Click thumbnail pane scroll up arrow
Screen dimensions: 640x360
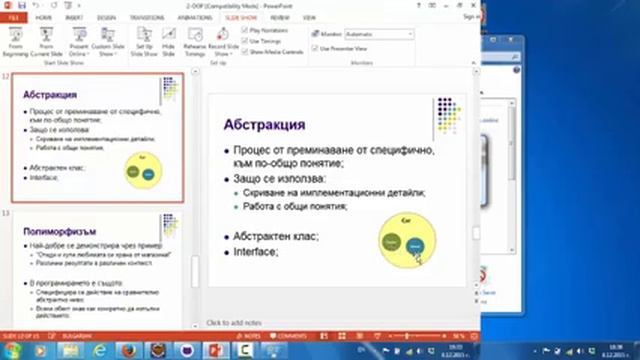[x=195, y=72]
